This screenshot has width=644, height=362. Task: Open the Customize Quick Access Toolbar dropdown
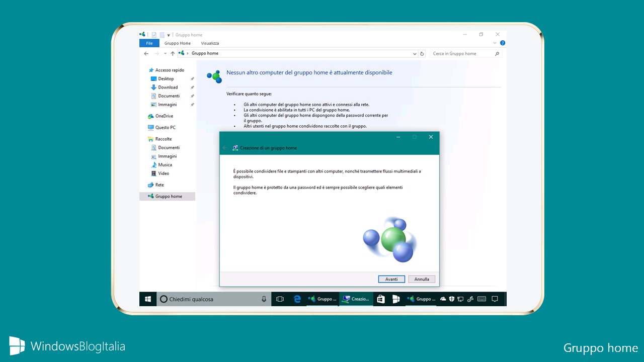(x=169, y=35)
